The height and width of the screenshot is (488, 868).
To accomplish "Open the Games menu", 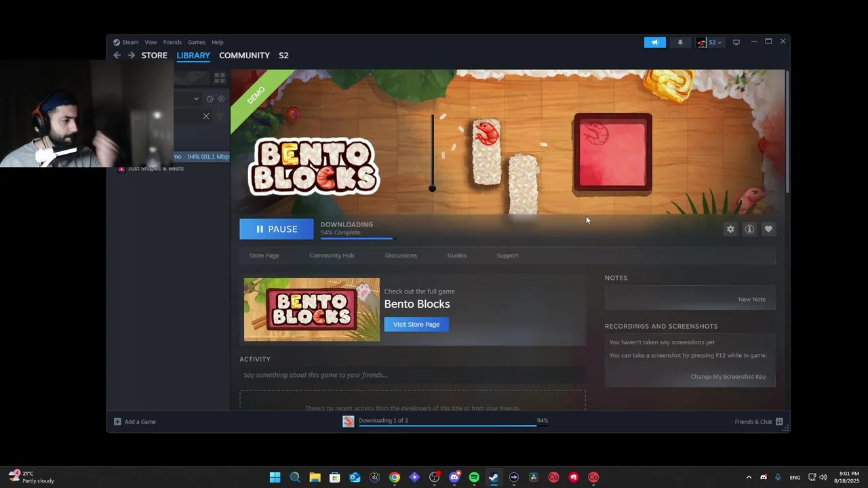I will pos(197,42).
